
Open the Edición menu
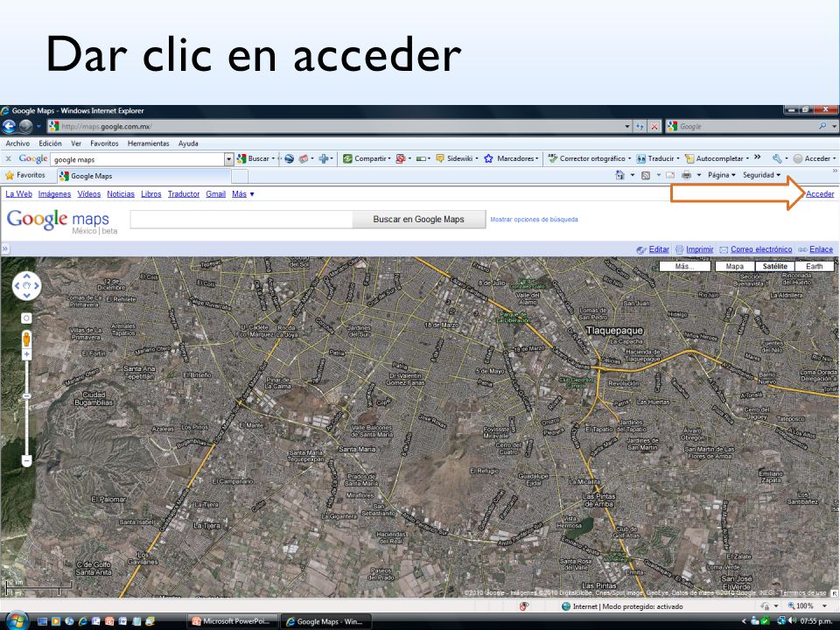[50, 143]
